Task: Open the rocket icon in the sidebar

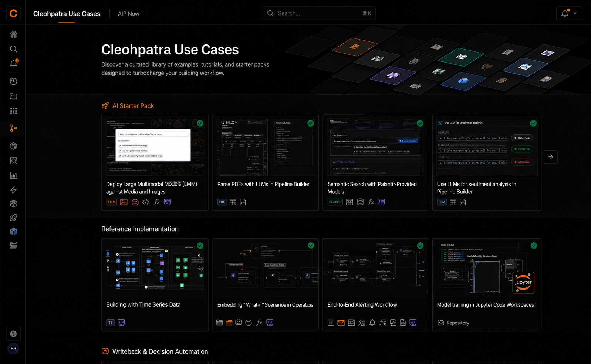Action: [x=13, y=218]
